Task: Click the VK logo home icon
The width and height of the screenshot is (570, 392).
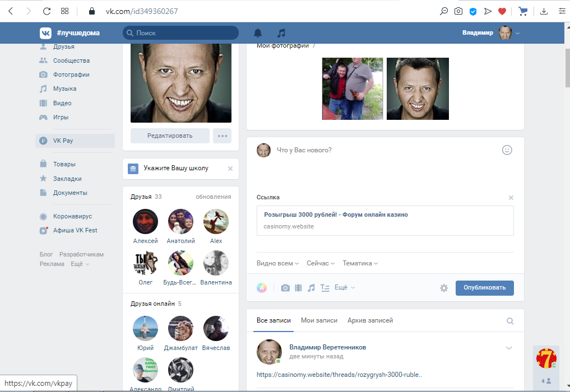Action: tap(45, 33)
